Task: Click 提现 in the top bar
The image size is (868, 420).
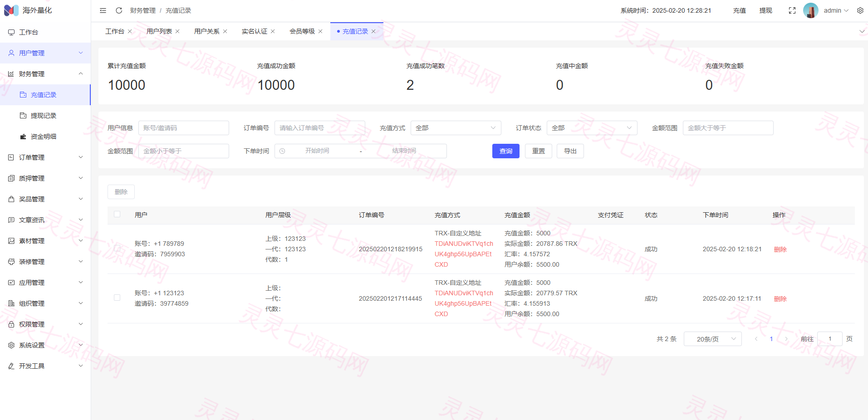Action: (765, 10)
